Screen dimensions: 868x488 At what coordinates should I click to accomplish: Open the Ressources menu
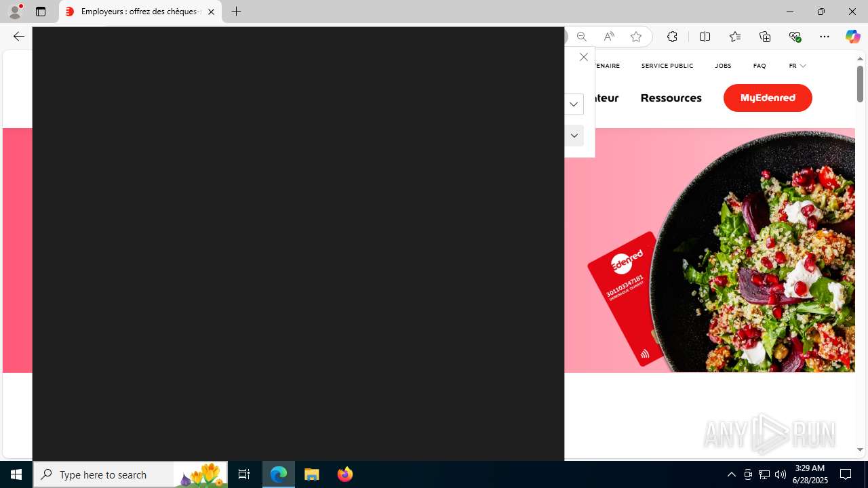(671, 98)
